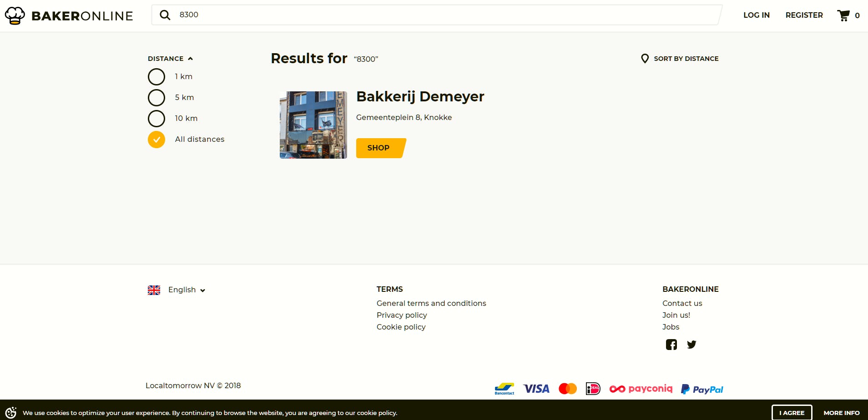The width and height of the screenshot is (868, 420).
Task: Accept cookies with I Agree button
Action: [792, 413]
